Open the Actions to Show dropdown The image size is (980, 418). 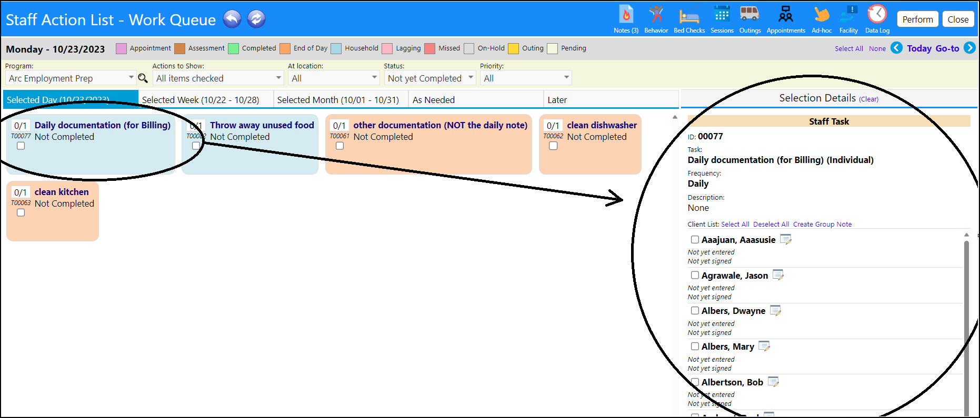pos(218,78)
